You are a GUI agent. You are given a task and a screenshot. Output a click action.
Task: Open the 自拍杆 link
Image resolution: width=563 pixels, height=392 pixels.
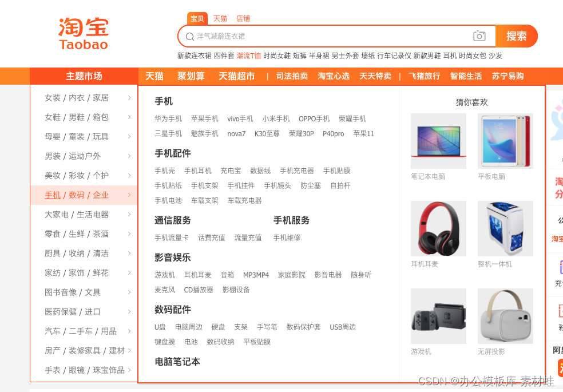[340, 185]
